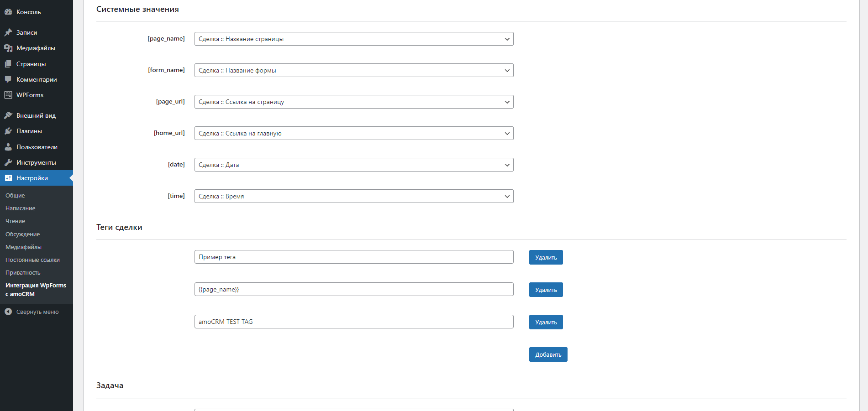Open the [date] dropdown list
This screenshot has height=411, width=868.
tap(354, 165)
